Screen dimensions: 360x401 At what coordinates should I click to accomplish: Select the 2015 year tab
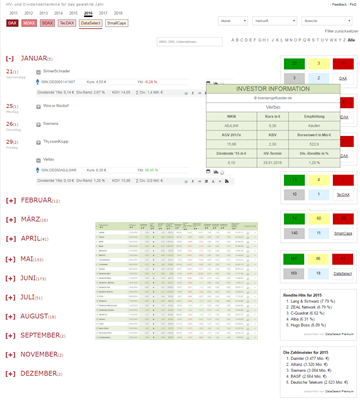click(73, 13)
